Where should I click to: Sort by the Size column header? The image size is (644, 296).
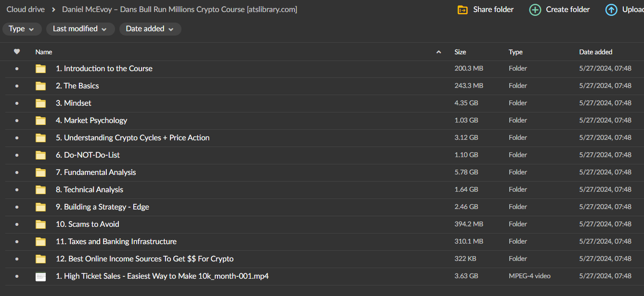tap(460, 52)
